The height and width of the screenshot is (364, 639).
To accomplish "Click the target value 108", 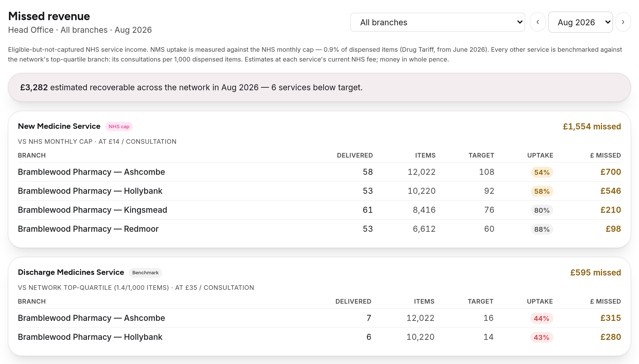I will (487, 172).
